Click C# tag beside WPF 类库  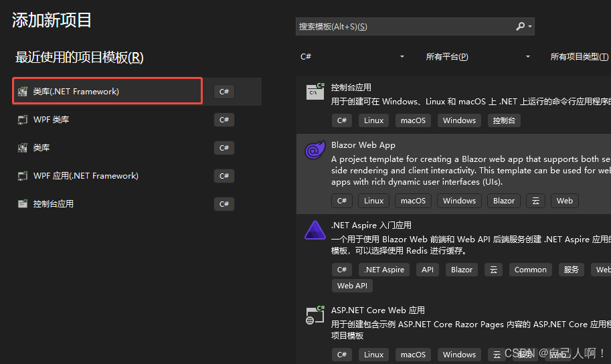point(224,120)
